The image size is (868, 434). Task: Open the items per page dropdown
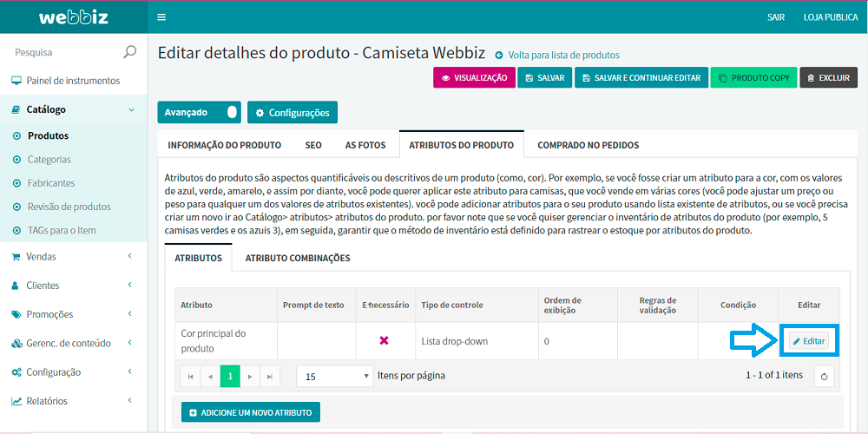(333, 377)
